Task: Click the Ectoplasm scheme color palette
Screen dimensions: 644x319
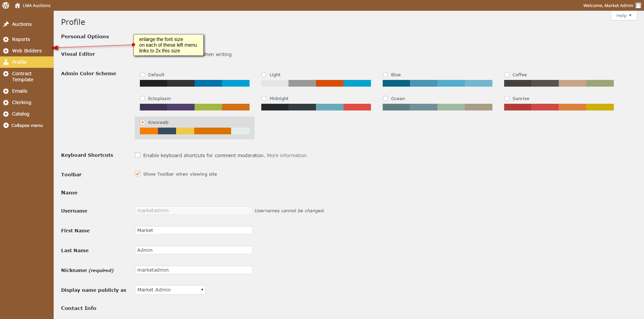Action: 195,107
